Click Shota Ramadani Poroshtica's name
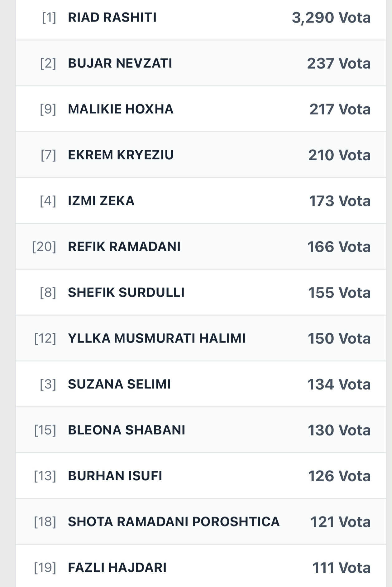392x587 pixels. 174,522
